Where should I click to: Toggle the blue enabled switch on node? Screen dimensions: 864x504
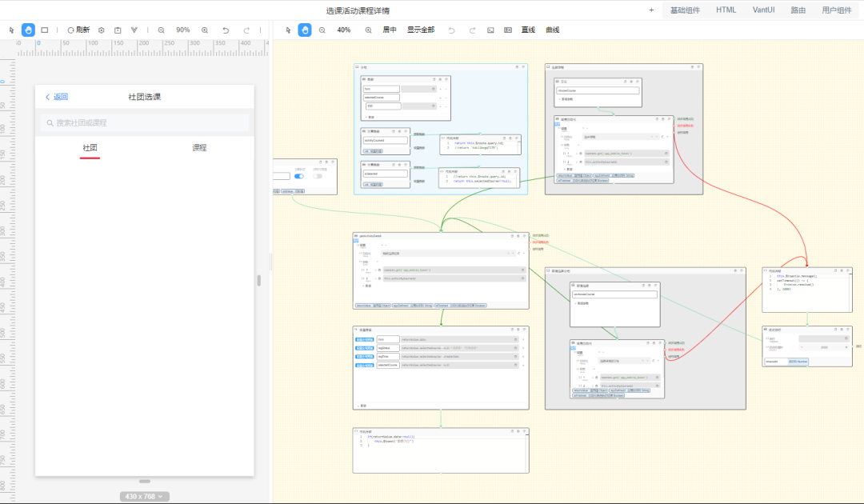point(298,176)
